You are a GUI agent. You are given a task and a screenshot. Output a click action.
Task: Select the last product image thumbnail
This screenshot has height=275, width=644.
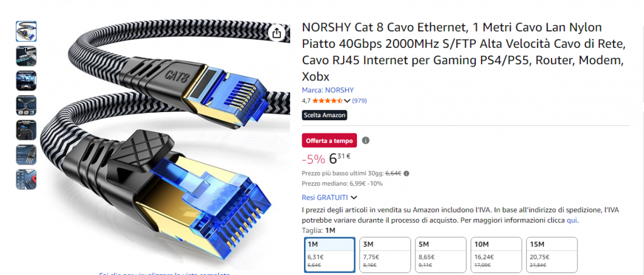click(26, 179)
